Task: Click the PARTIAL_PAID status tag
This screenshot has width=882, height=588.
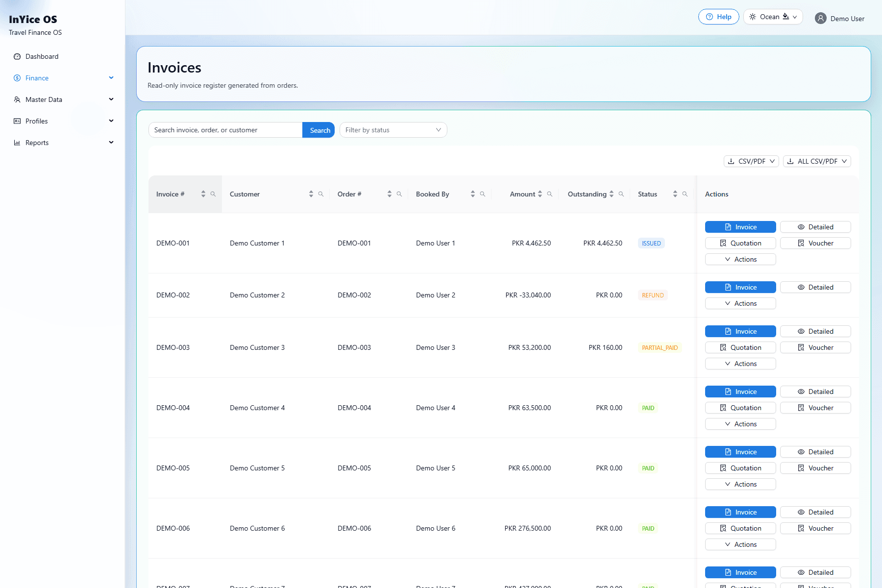Action: [x=660, y=347]
